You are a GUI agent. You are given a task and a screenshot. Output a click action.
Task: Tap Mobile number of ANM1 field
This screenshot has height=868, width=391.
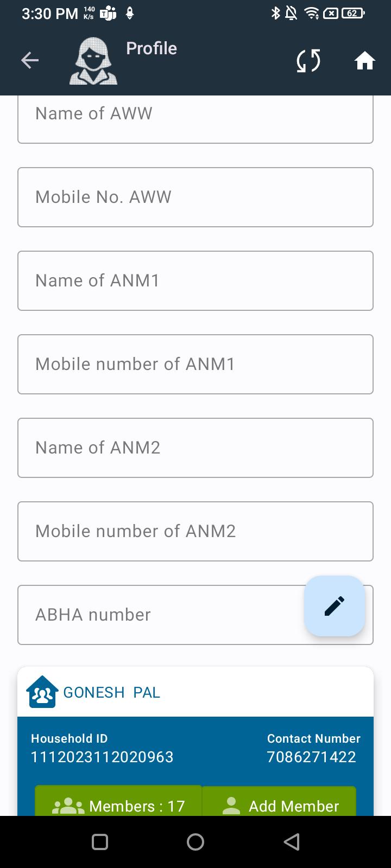point(195,364)
